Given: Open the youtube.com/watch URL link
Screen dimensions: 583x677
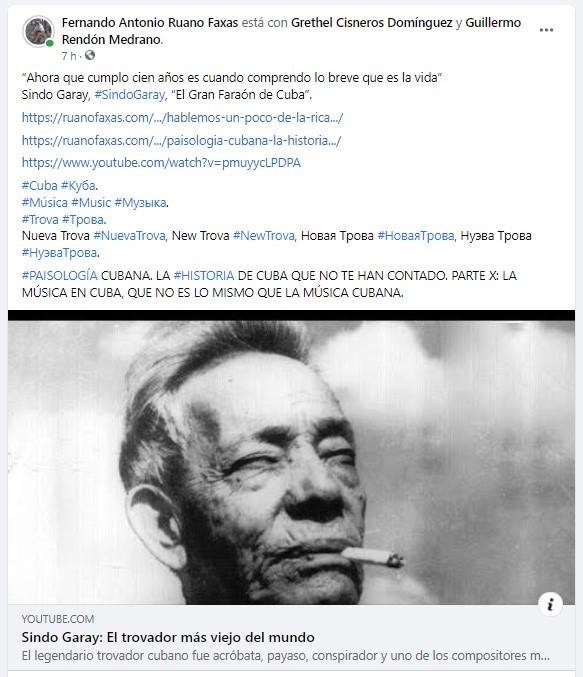Looking at the screenshot, I should pyautogui.click(x=161, y=163).
